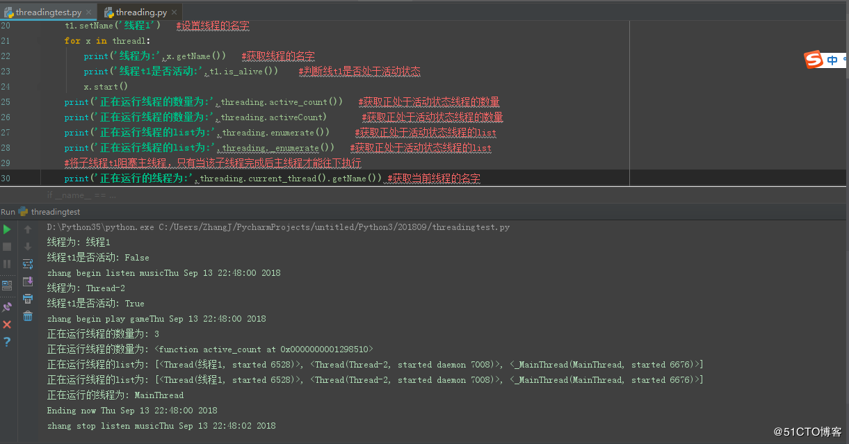
Task: Click the Sogou input method S icon
Action: [813, 60]
